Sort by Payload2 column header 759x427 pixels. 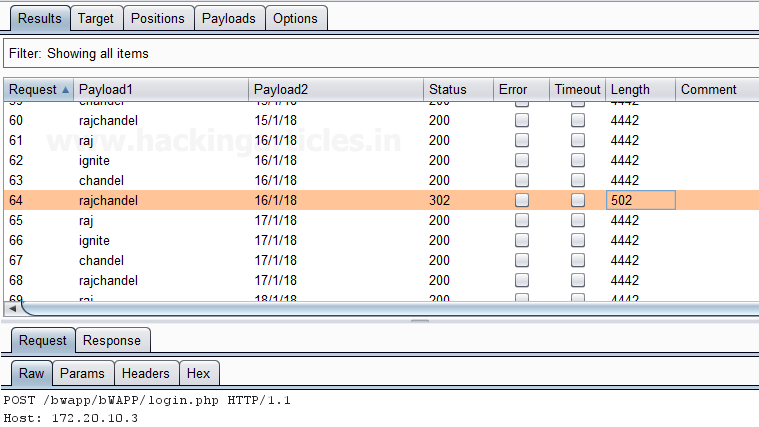coord(336,90)
